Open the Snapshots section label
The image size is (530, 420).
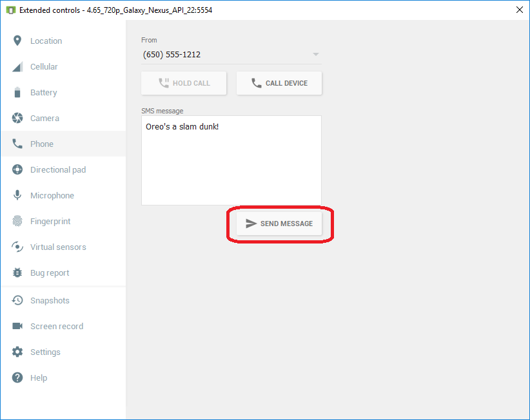coord(50,301)
